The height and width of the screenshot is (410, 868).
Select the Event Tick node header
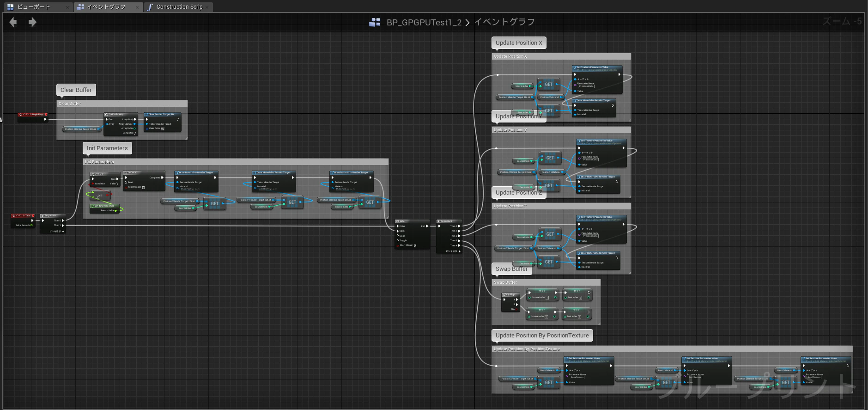23,215
